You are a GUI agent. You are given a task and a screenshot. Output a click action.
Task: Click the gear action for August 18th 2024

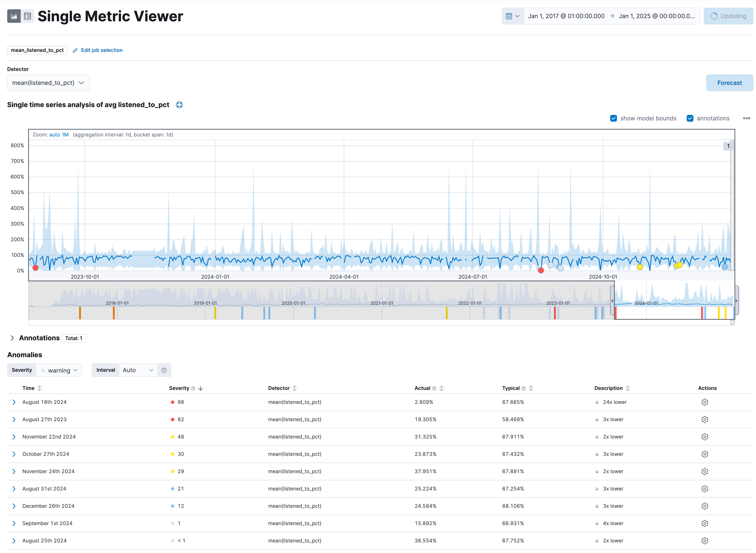point(704,402)
